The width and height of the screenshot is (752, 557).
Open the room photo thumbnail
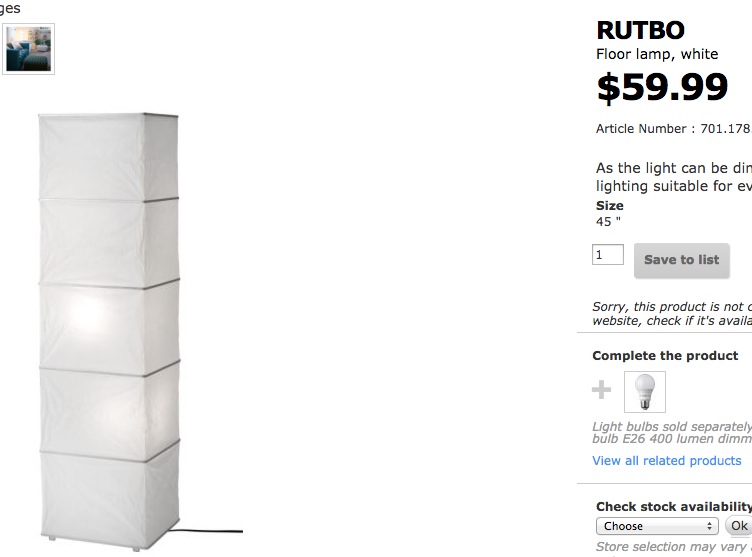[x=28, y=48]
